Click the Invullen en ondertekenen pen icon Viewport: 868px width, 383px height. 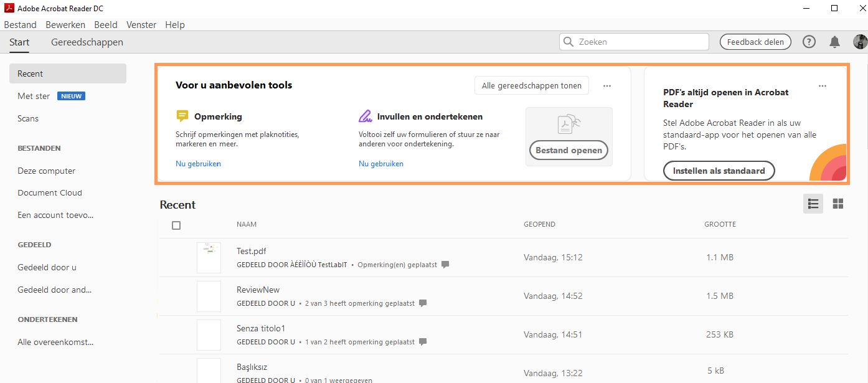pos(365,116)
